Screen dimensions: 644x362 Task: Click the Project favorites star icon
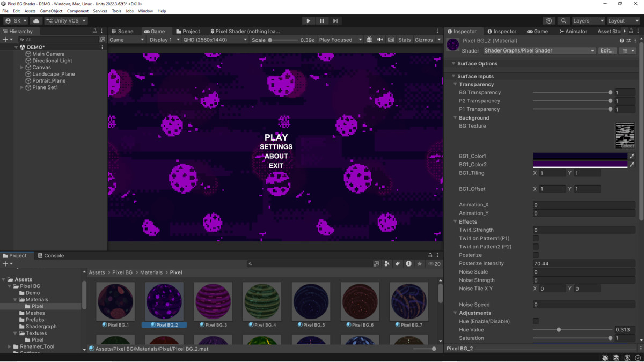click(x=420, y=264)
